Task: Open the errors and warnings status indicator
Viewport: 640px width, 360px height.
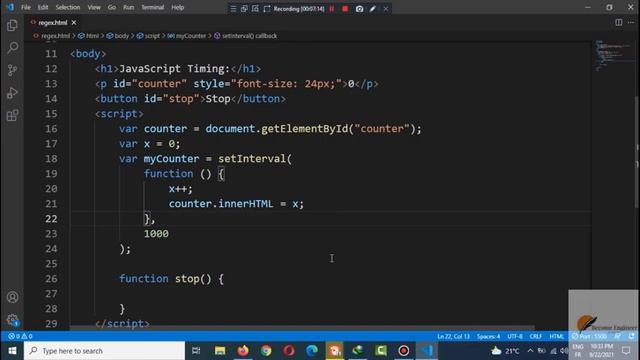Action: (20, 336)
